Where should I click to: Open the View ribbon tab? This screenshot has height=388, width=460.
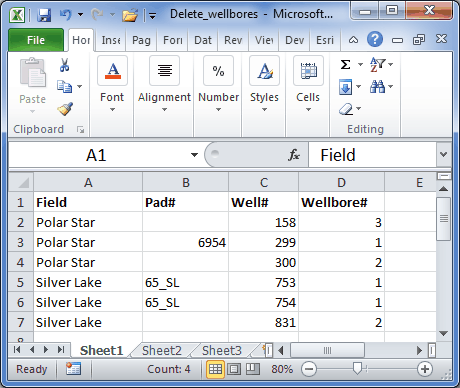pos(264,40)
